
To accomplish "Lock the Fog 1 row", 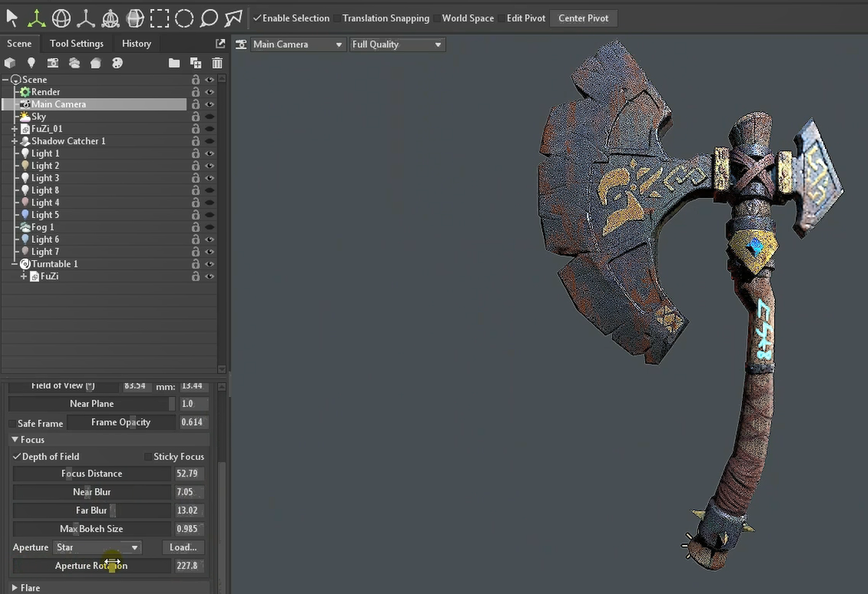I will pyautogui.click(x=196, y=227).
